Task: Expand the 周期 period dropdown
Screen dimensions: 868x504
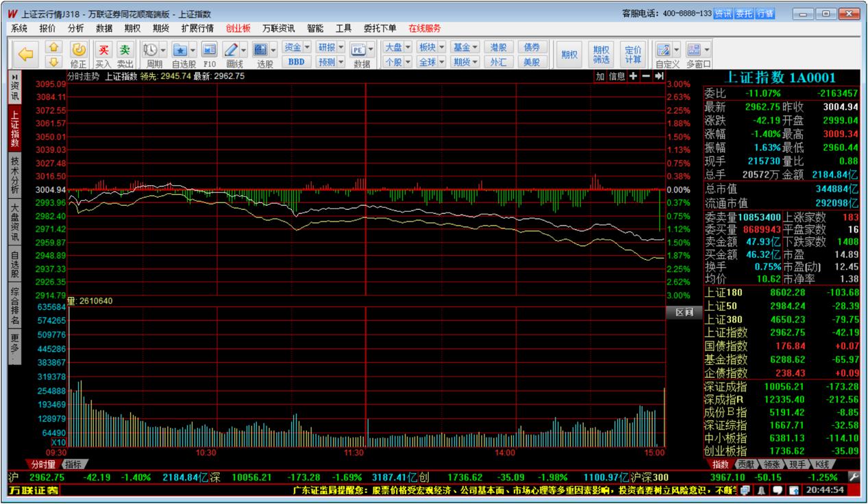Action: [x=163, y=50]
